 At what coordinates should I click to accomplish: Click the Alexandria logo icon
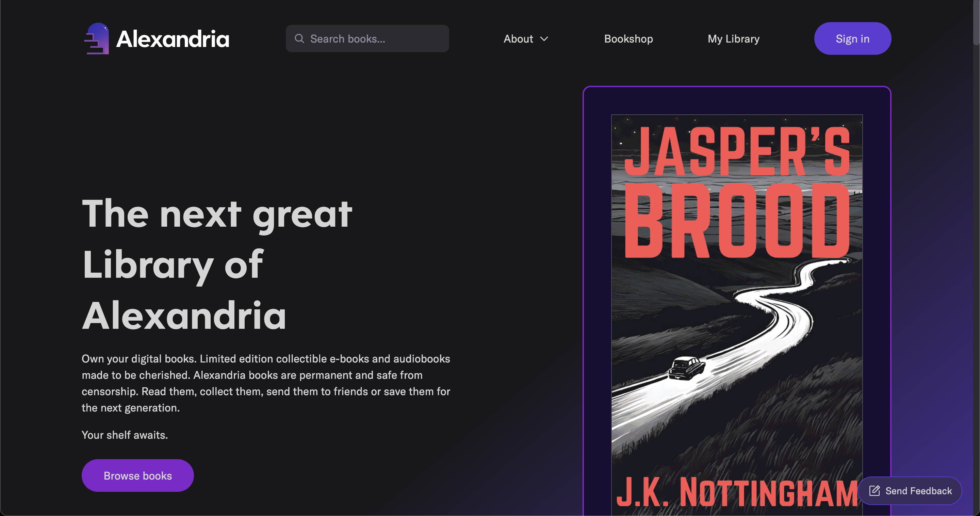pyautogui.click(x=97, y=38)
